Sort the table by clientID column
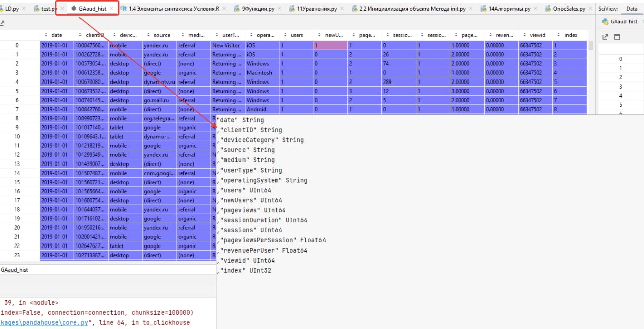The height and width of the screenshot is (329, 644). pyautogui.click(x=91, y=35)
